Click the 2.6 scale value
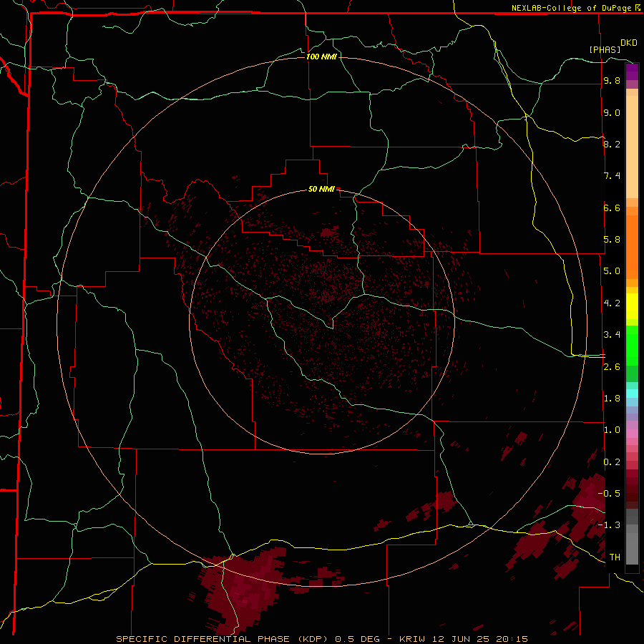This screenshot has height=644, width=644. tap(612, 367)
